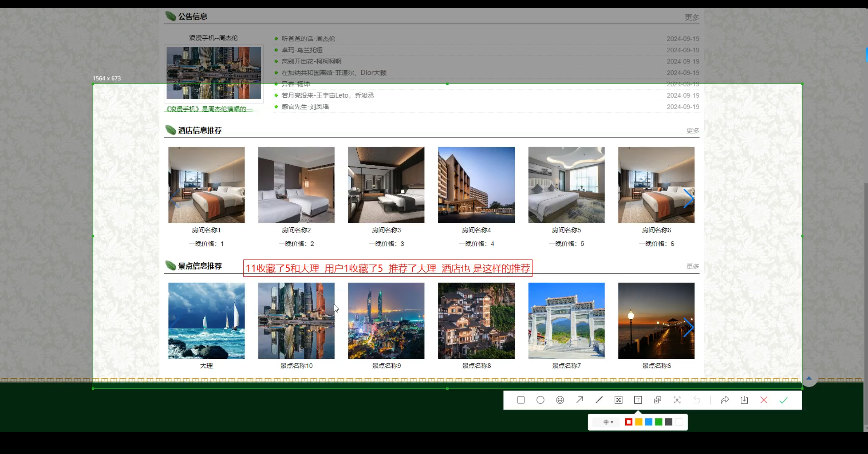Select the ellipse annotation tool
Image resolution: width=868 pixels, height=454 pixels.
tap(540, 400)
